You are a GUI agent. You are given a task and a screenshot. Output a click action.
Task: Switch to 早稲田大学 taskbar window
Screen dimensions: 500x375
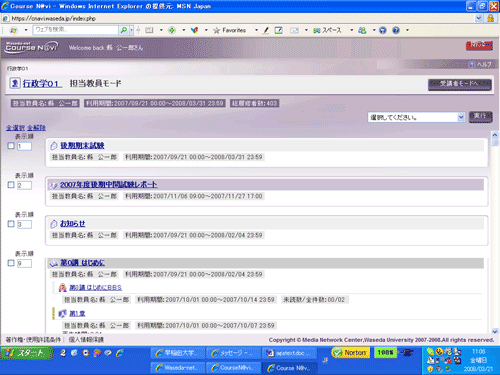(x=177, y=353)
